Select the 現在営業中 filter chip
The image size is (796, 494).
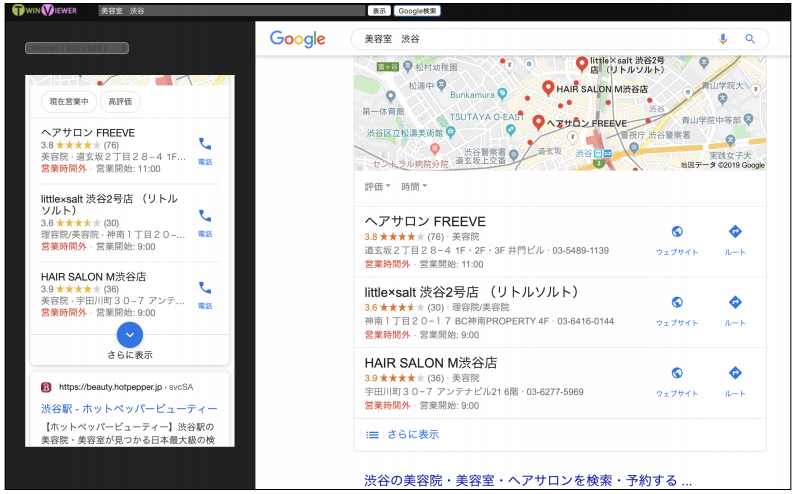point(69,102)
